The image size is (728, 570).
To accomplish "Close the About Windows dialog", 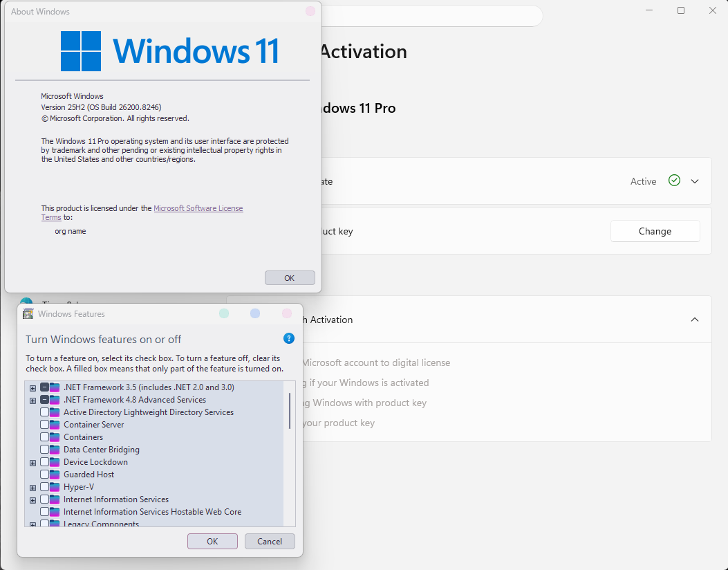I will click(310, 11).
